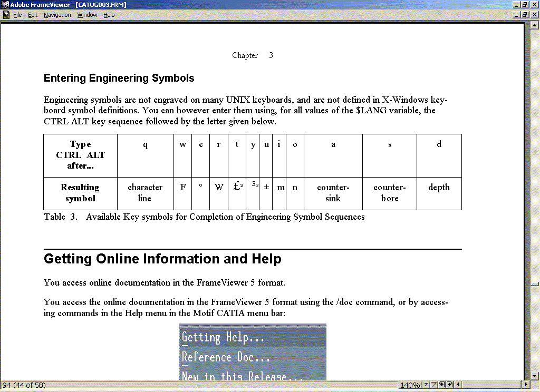Screen dimensions: 540x392
Task: Close the Adobe FrameViewer application window
Action: point(534,4)
